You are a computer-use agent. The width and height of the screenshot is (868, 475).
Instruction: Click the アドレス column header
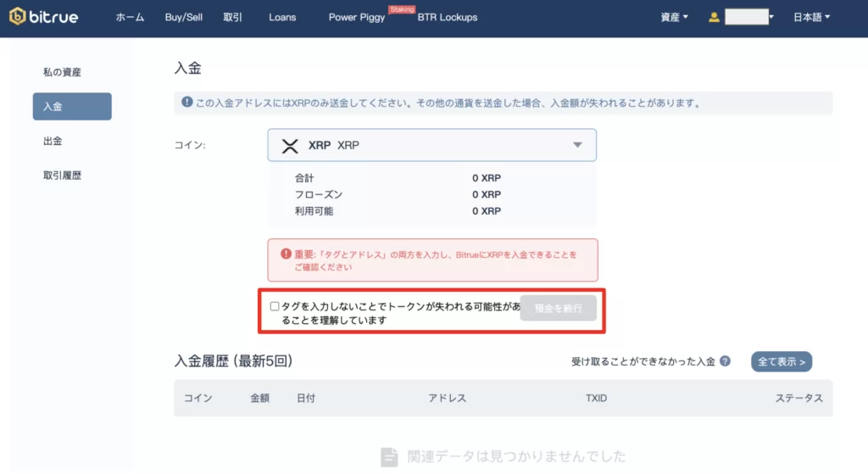point(448,398)
